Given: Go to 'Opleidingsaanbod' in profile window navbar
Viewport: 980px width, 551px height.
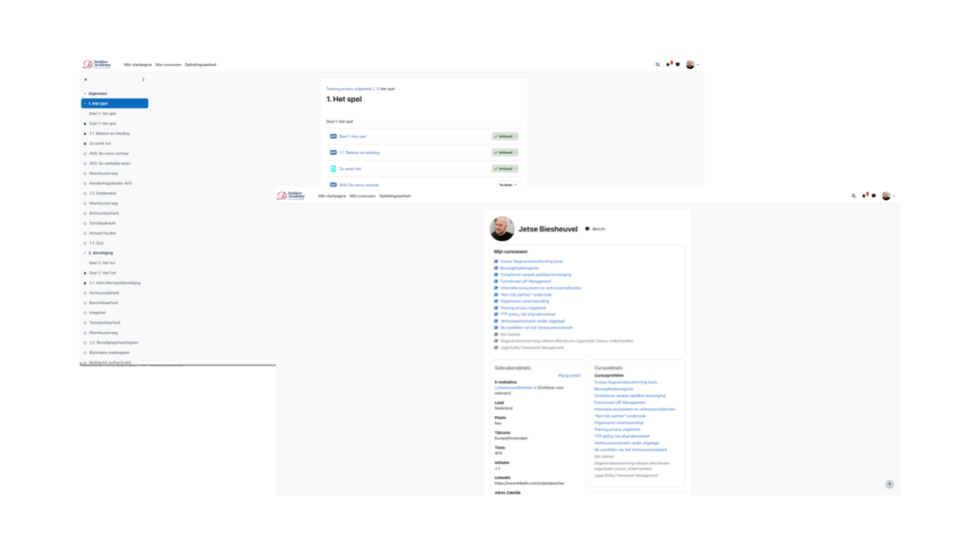Looking at the screenshot, I should (x=395, y=195).
